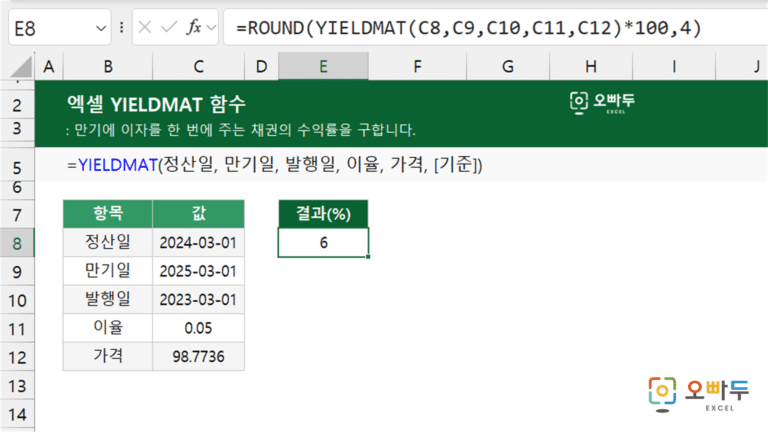Screen dimensions: 768x432
Task: Select row 3 header
Action: [17, 129]
